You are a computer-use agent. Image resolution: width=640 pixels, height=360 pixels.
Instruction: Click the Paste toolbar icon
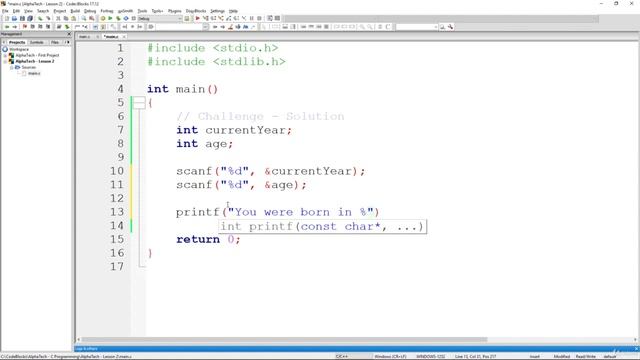(73, 18)
